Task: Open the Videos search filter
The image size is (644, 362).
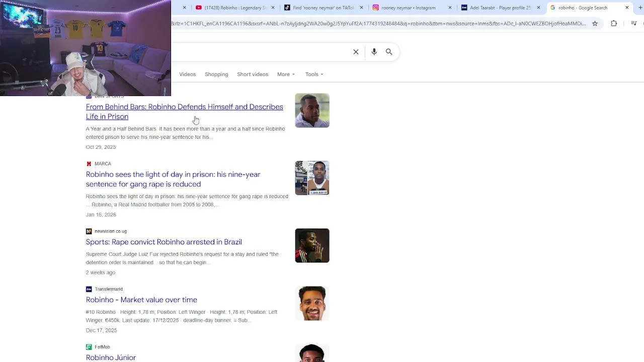Action: pos(187,74)
